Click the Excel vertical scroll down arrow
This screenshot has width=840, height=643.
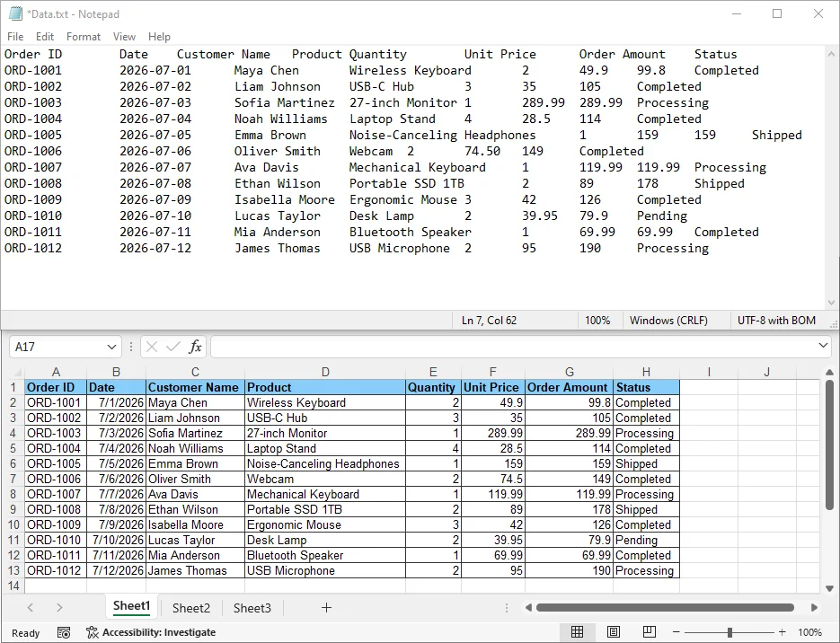tap(829, 588)
